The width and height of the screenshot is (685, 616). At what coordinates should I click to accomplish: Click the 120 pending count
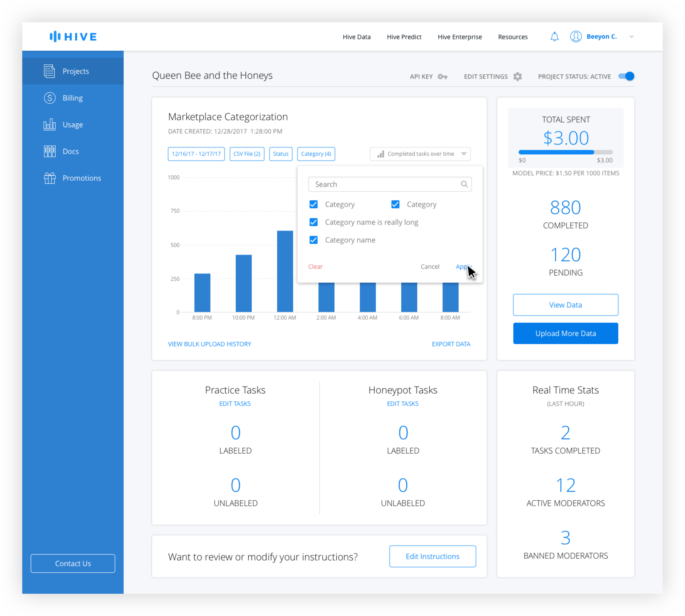click(565, 254)
